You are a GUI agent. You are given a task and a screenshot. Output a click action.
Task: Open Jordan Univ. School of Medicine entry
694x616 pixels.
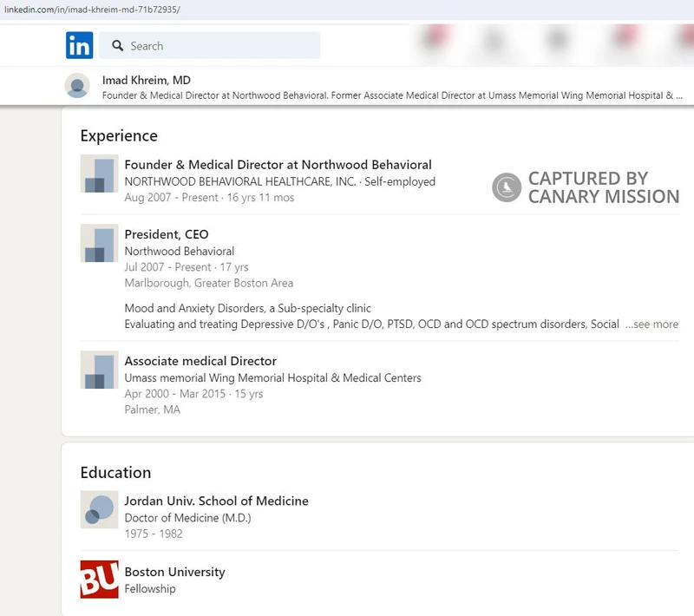216,501
